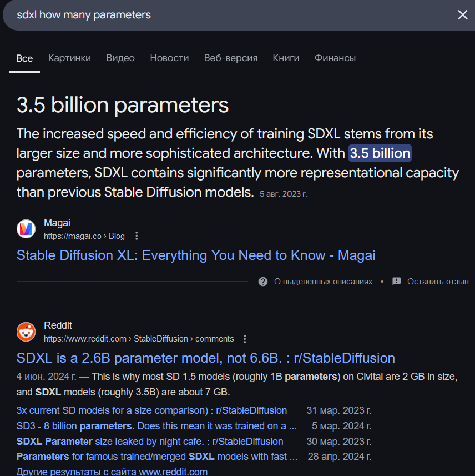Click the highlighted '3.5 billion' text in snippet

click(x=380, y=153)
